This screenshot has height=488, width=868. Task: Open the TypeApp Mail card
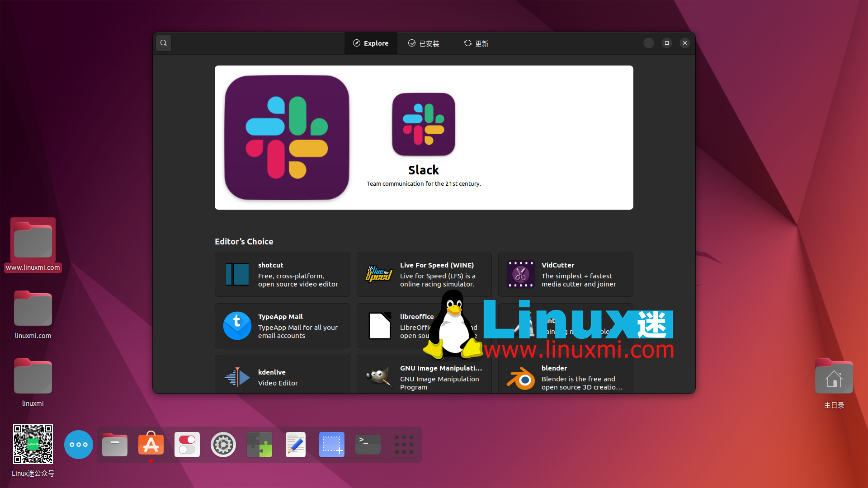pos(283,326)
